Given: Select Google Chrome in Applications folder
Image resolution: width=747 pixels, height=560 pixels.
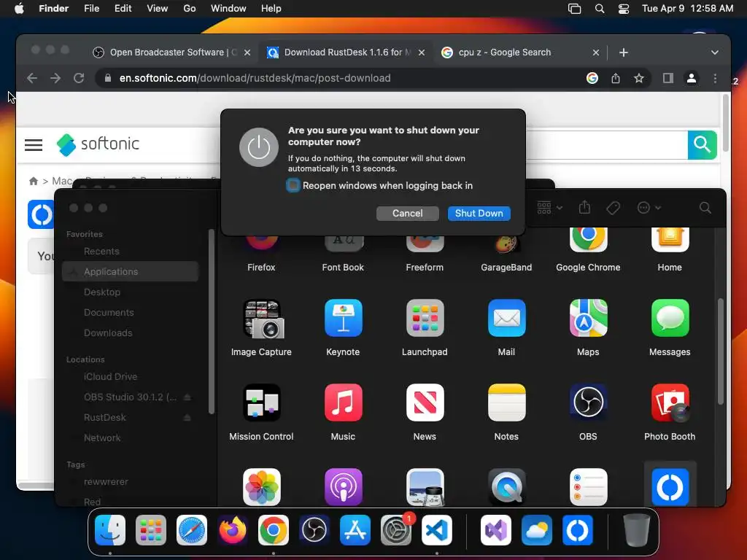Looking at the screenshot, I should click(588, 241).
